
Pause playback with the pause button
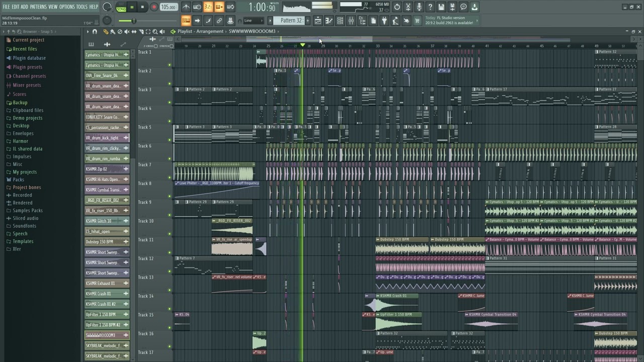pyautogui.click(x=132, y=7)
